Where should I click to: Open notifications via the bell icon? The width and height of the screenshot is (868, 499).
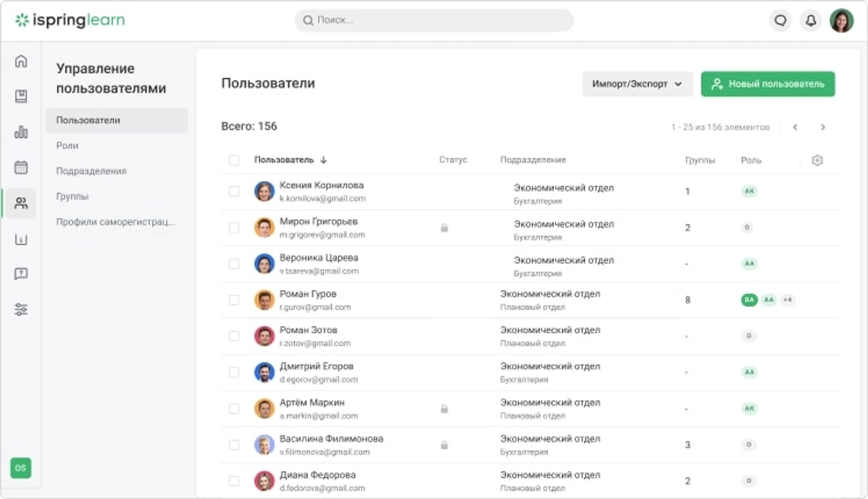tap(810, 20)
